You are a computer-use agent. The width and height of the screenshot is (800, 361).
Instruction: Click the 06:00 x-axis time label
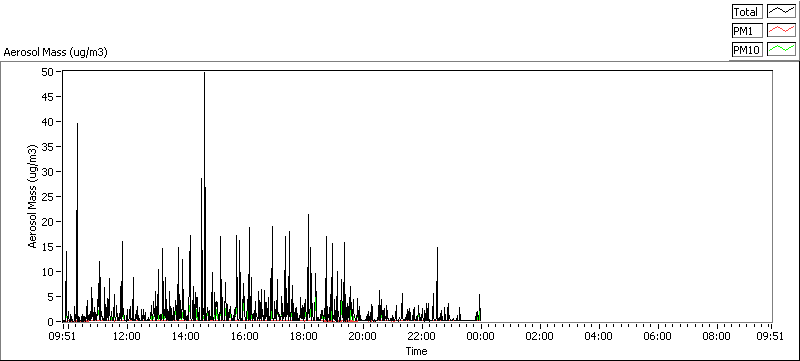coord(658,337)
